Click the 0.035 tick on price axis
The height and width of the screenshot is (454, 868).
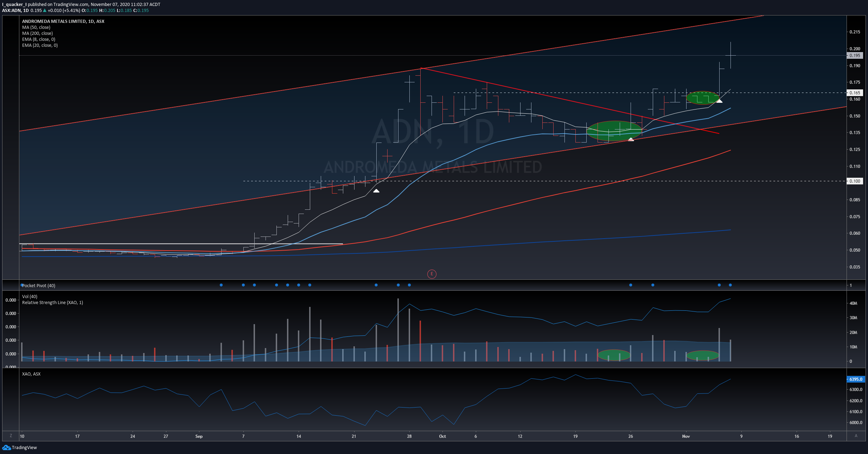coord(855,267)
